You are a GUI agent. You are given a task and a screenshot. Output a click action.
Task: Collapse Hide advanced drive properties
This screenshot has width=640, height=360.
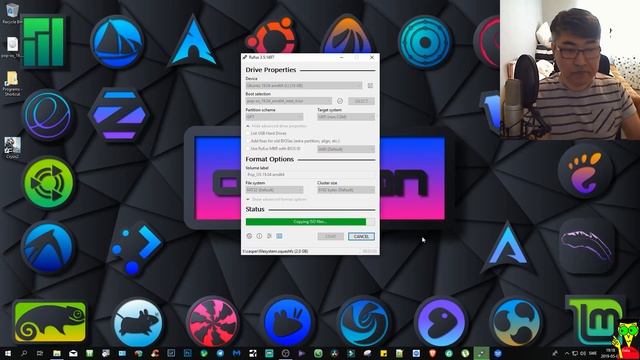click(276, 126)
